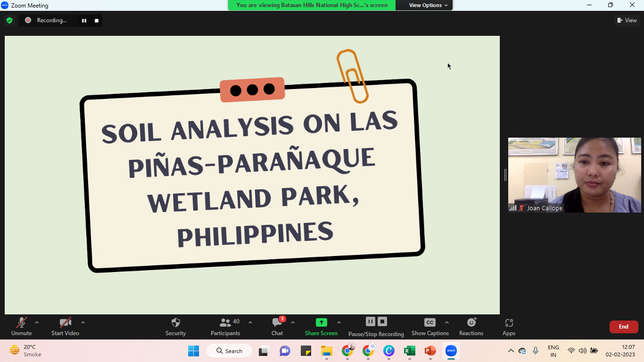644x362 pixels.
Task: Select Joan Callope's video thumbnail
Action: tap(574, 175)
